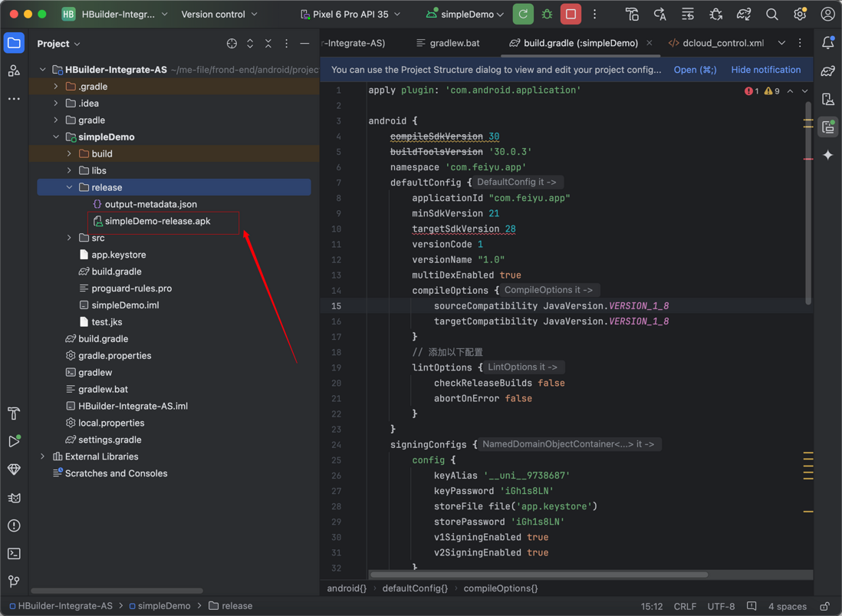
Task: Open Search Everywhere magnifier
Action: [x=771, y=15]
